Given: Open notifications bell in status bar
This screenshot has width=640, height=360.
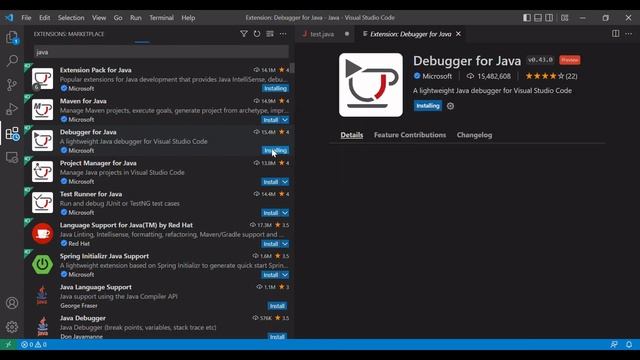Looking at the screenshot, I should [629, 344].
